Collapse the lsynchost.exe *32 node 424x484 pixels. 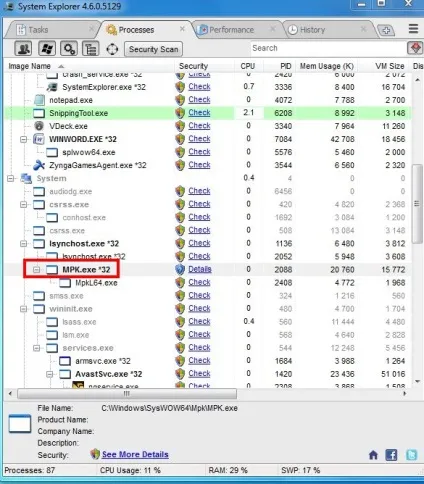tap(23, 244)
